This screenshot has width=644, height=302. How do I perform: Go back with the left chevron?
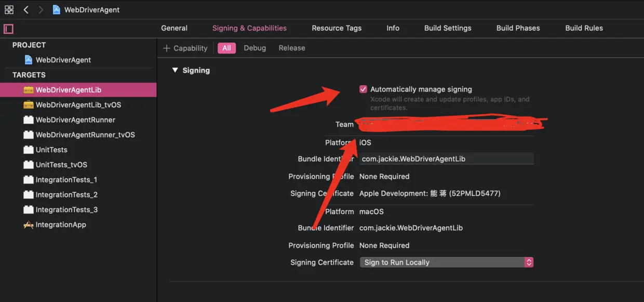click(26, 10)
